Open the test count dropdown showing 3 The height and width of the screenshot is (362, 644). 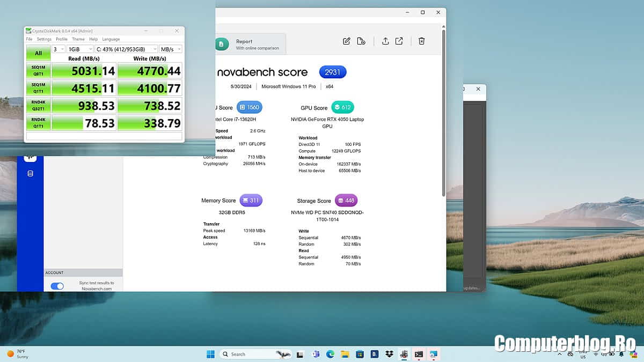[58, 49]
